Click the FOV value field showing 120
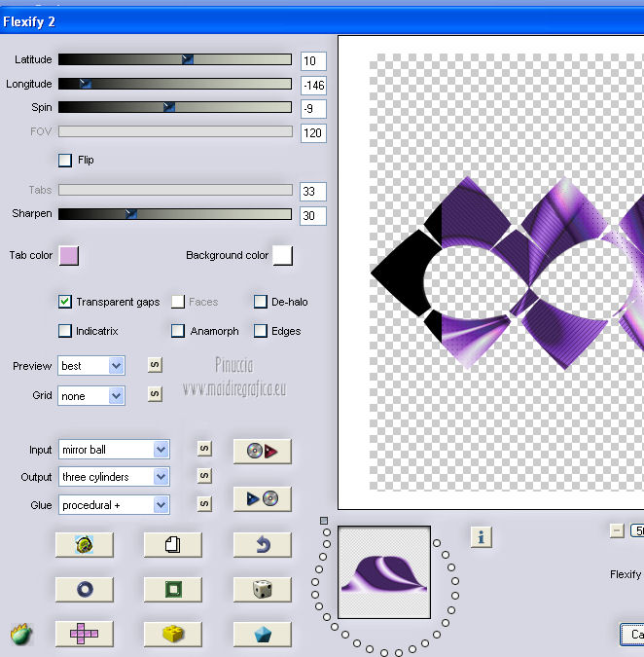The width and height of the screenshot is (644, 657). click(x=313, y=133)
